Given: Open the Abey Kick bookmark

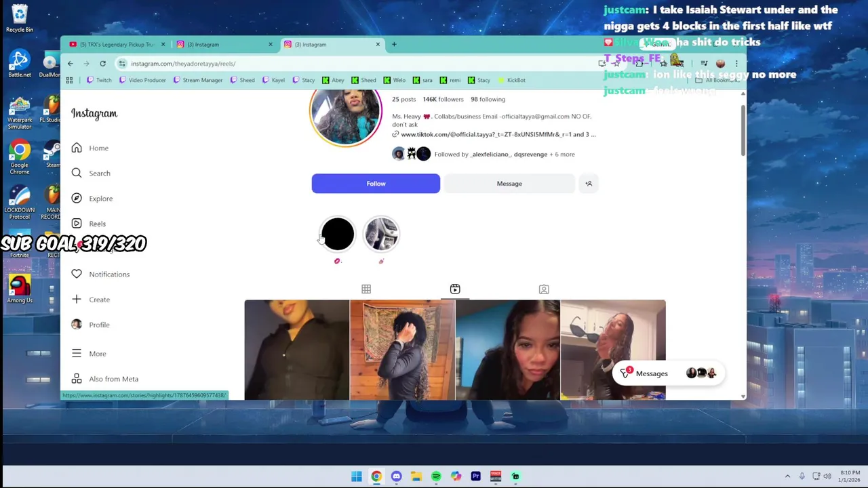Looking at the screenshot, I should click(333, 80).
